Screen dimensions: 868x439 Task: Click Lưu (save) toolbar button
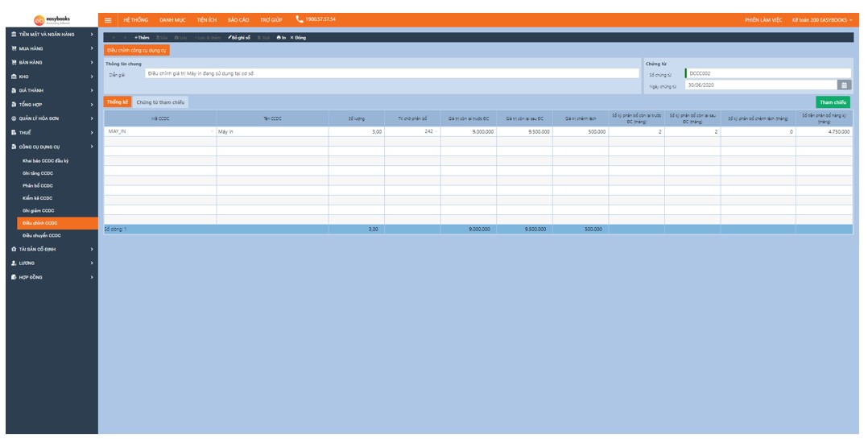point(180,38)
